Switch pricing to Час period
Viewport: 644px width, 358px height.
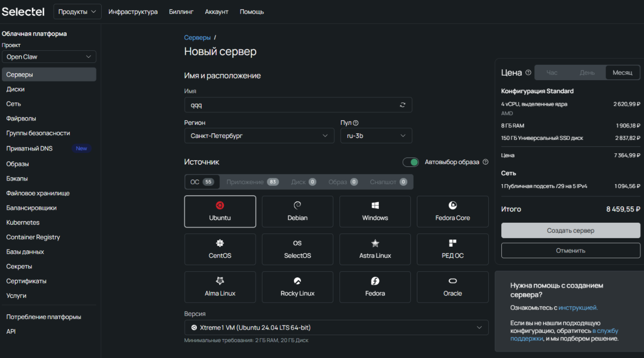pos(552,72)
